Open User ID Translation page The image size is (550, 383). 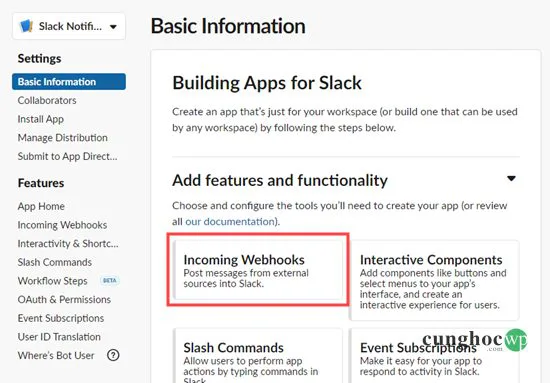pyautogui.click(x=59, y=337)
